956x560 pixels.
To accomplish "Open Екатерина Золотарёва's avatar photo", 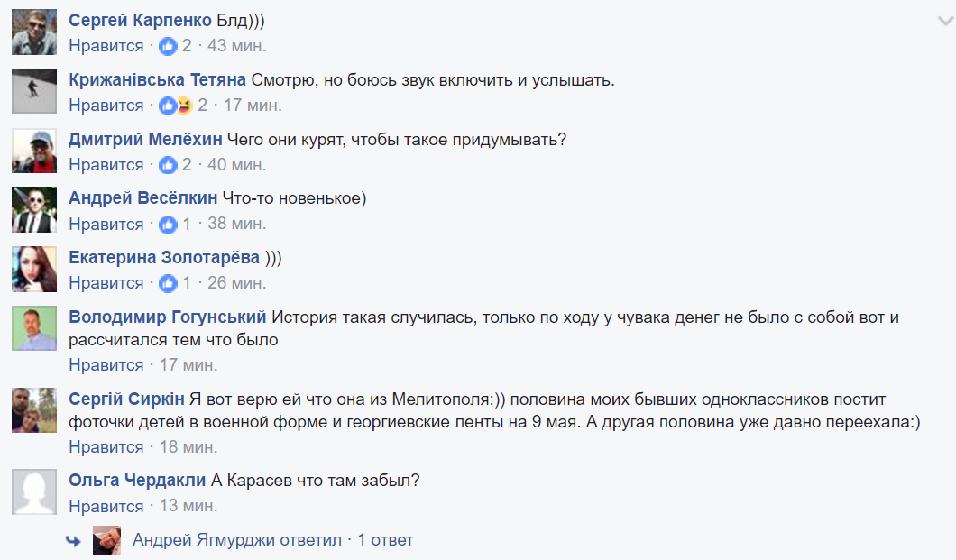I will (34, 270).
